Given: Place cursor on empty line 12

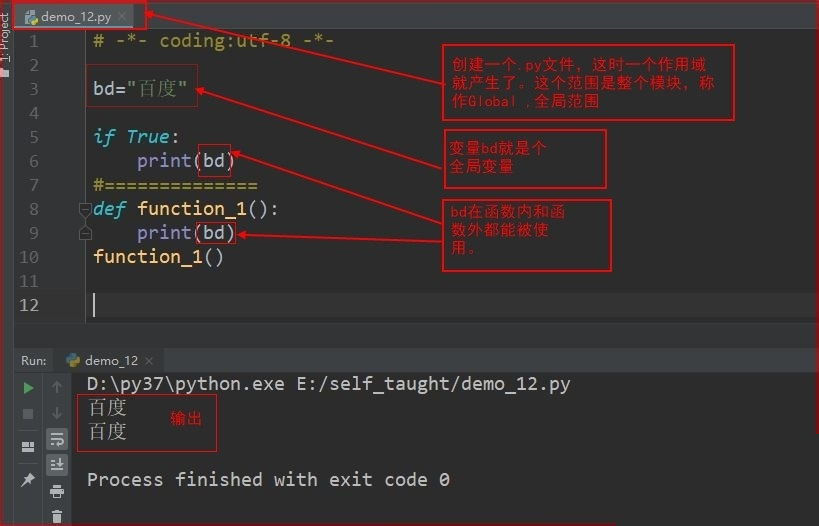Looking at the screenshot, I should (300, 305).
